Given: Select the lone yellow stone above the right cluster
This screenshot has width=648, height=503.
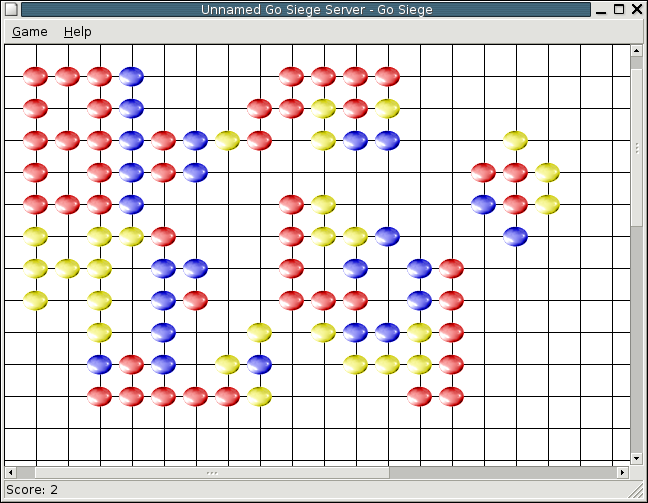Looking at the screenshot, I should pyautogui.click(x=515, y=140).
